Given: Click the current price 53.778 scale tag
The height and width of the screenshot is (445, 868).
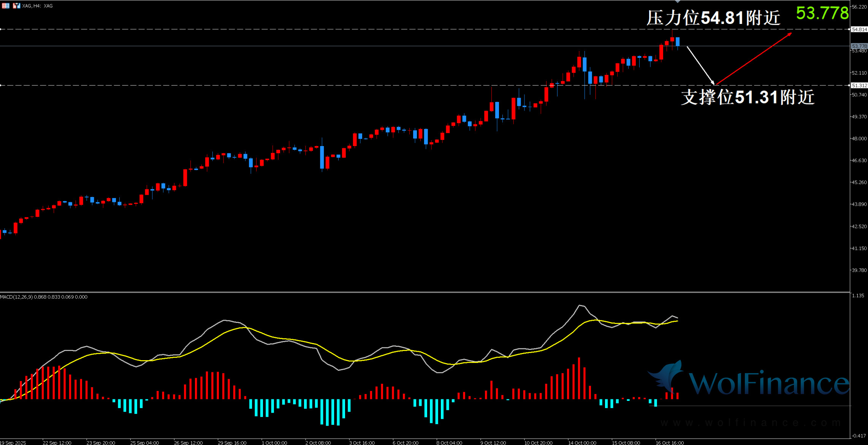Looking at the screenshot, I should (x=859, y=46).
